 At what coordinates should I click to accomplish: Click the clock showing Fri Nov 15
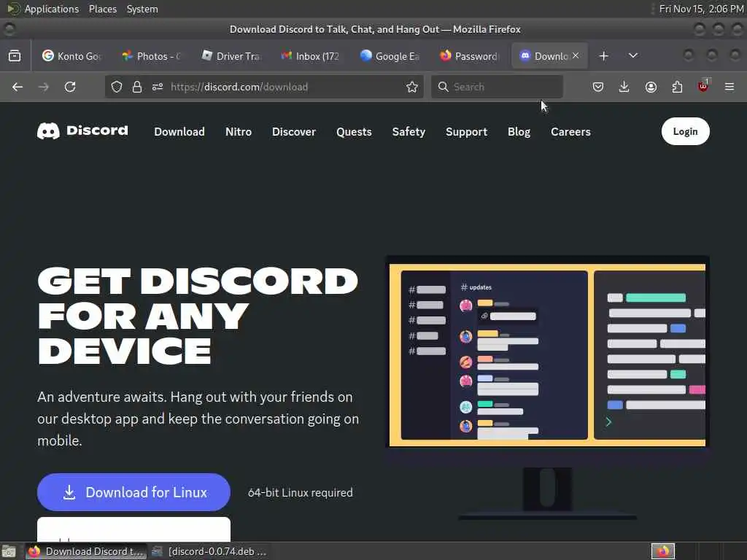(701, 9)
